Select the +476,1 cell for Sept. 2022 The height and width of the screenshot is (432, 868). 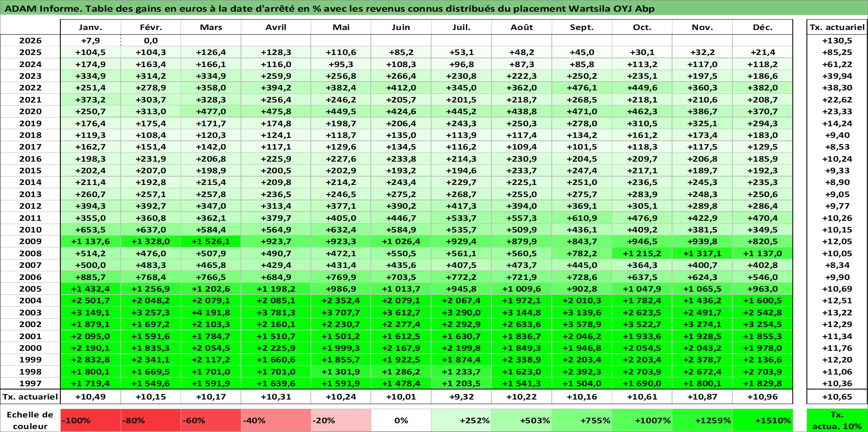582,87
